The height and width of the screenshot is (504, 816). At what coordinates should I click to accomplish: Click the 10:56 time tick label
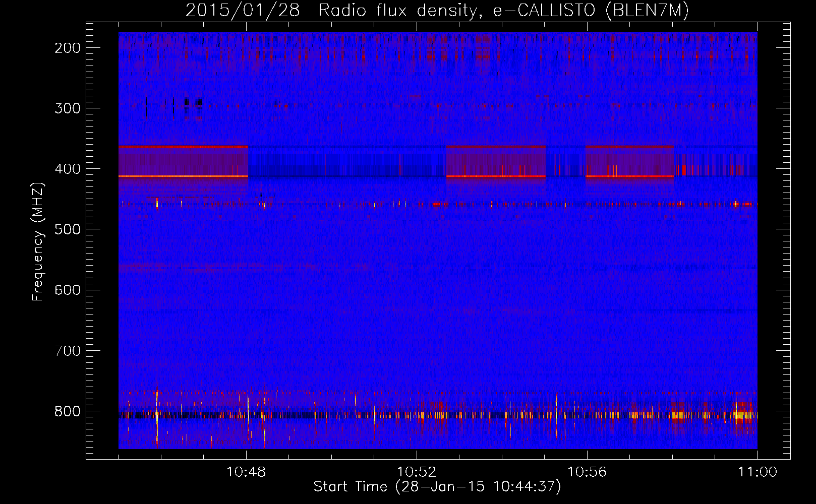(587, 472)
